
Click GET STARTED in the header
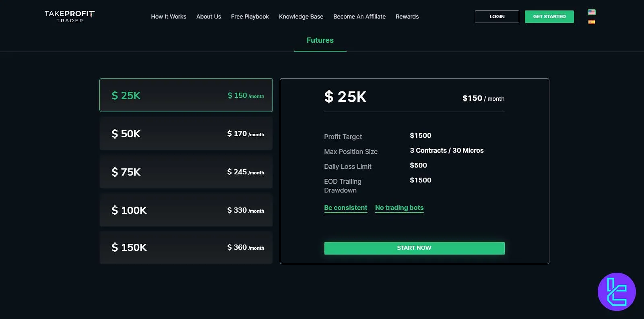point(549,17)
